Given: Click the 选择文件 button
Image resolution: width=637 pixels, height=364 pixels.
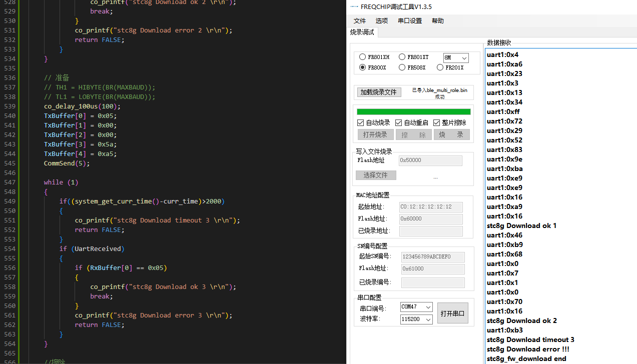Looking at the screenshot, I should 376,175.
